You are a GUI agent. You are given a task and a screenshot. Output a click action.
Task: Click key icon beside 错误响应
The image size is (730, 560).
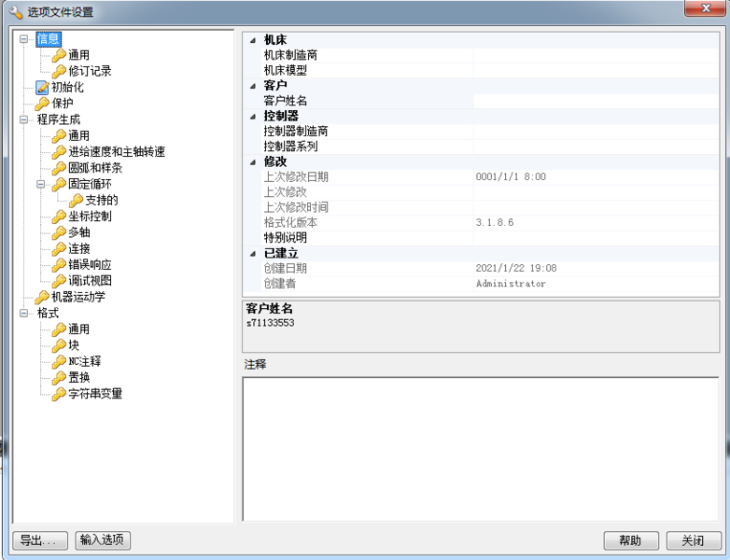coord(59,265)
